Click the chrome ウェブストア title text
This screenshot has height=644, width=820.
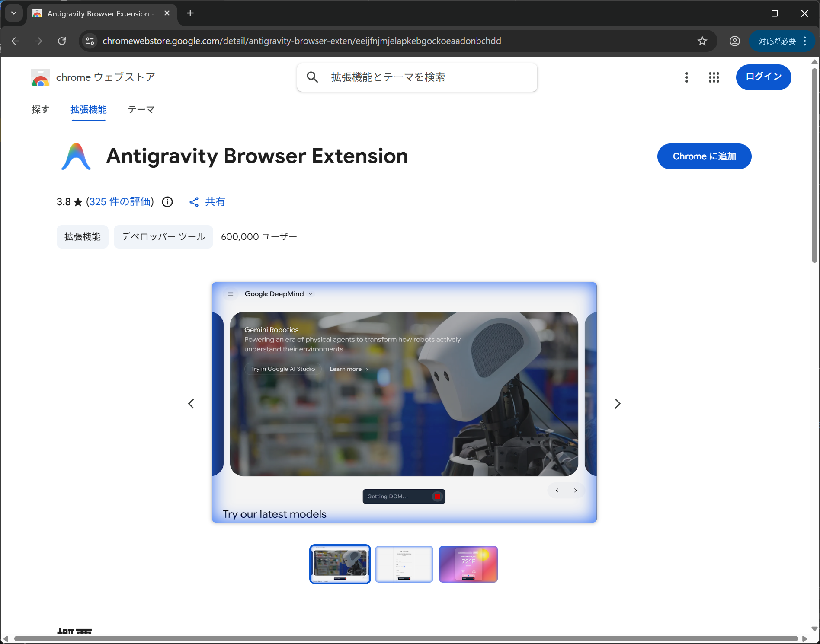106,77
